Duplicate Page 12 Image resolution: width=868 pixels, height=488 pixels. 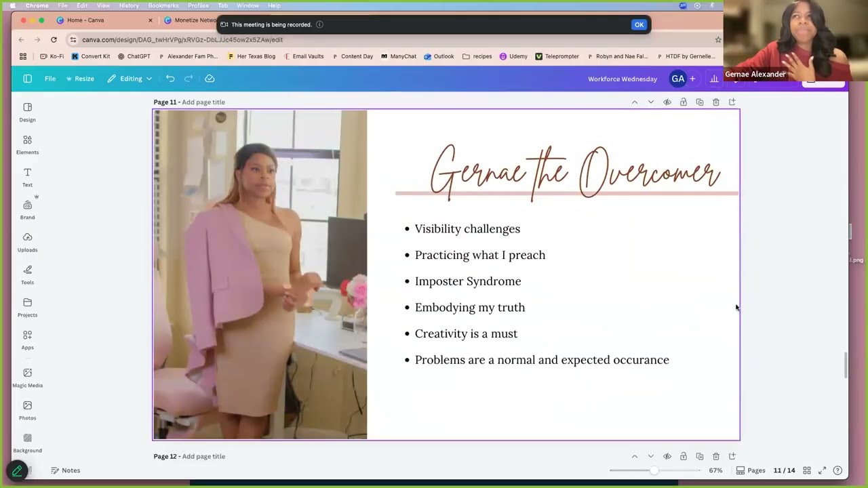click(700, 456)
